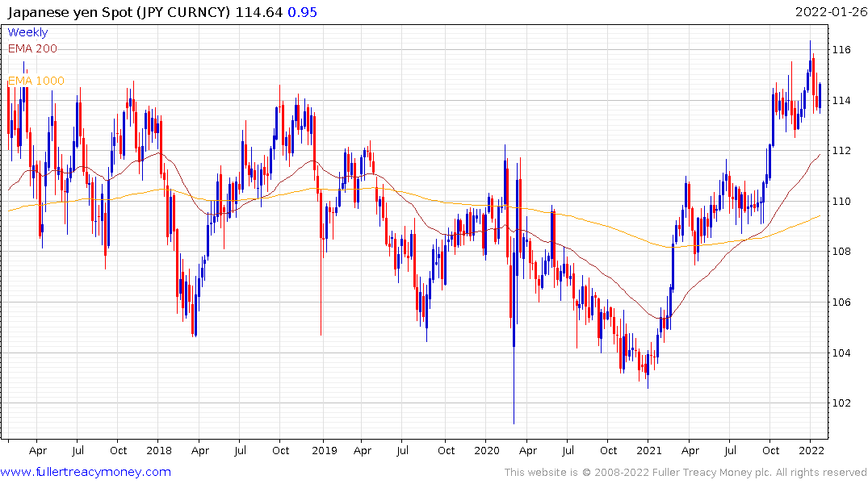Click the 2022-01-26 date in the corner

[x=828, y=12]
